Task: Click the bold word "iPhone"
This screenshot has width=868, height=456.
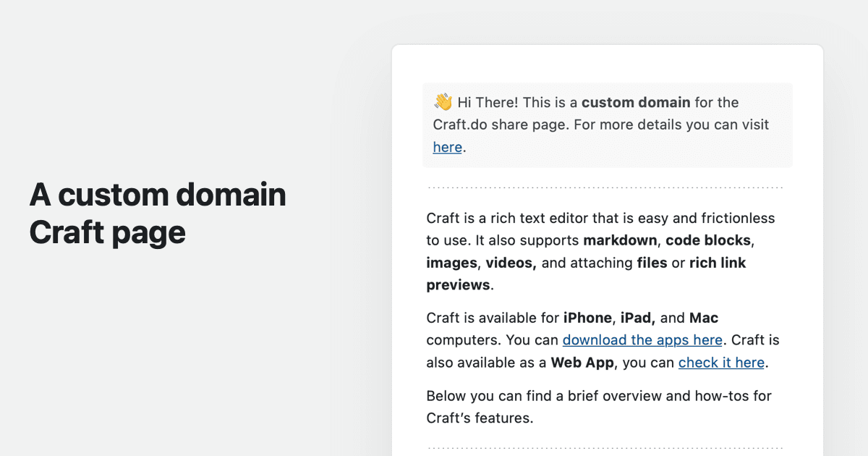Action: tap(587, 318)
